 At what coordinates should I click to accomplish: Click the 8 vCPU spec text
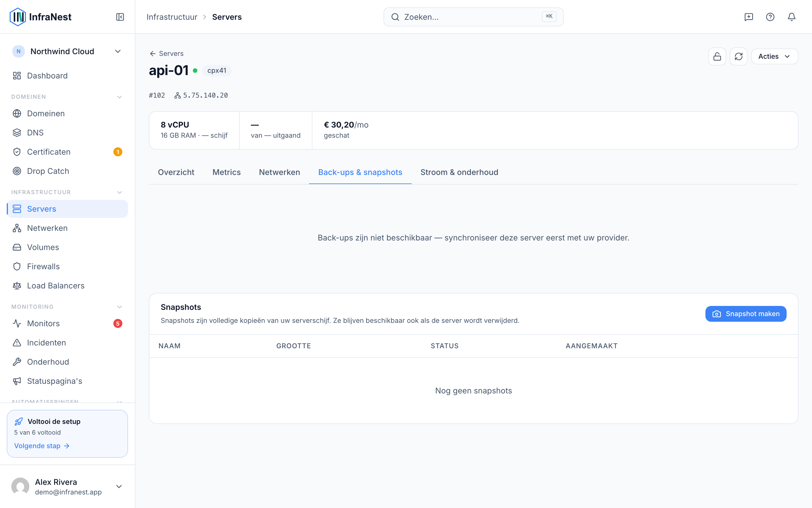175,125
